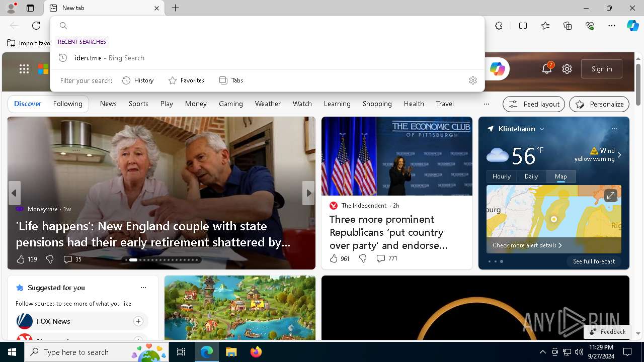644x362 pixels.
Task: Dislike the Moneywise article
Action: coord(50,259)
